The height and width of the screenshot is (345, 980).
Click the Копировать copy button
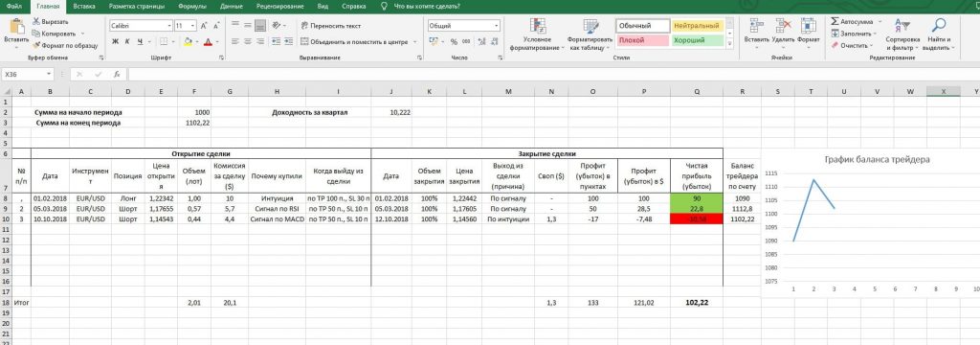(x=55, y=34)
